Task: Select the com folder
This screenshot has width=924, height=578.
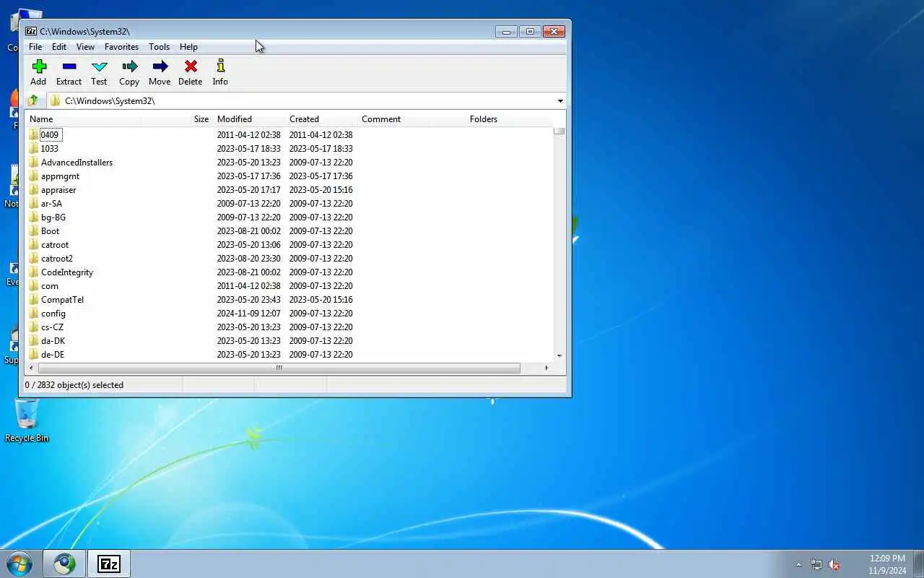Action: [x=50, y=285]
